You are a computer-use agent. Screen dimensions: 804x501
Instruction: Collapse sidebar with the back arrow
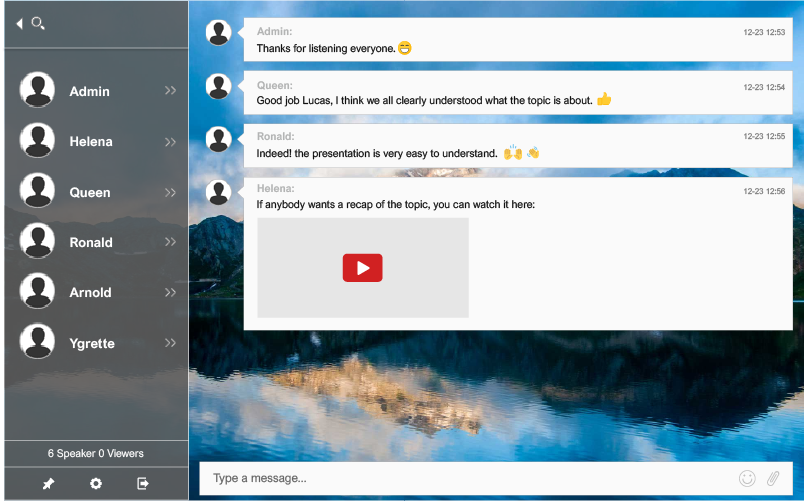coord(19,23)
